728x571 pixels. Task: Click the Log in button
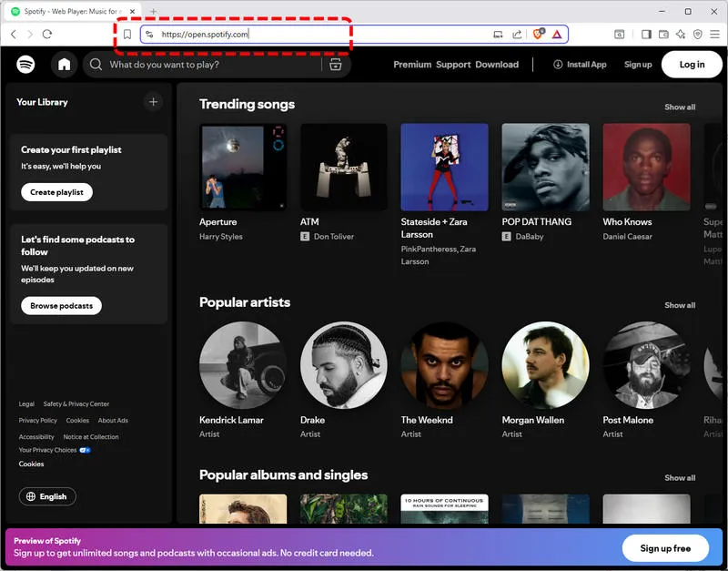click(x=692, y=65)
